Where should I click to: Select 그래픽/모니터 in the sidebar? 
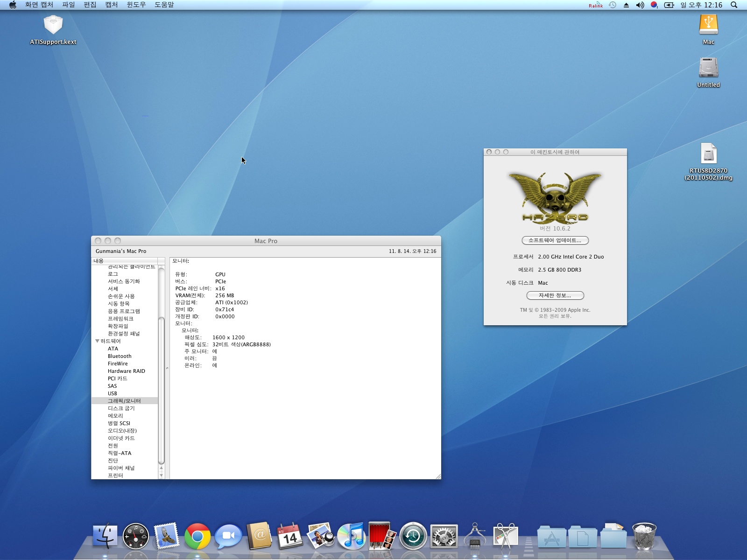click(125, 401)
